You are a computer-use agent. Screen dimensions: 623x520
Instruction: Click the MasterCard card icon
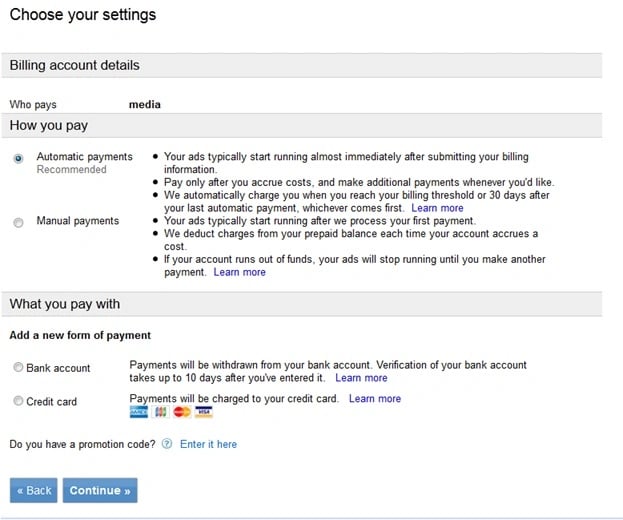click(x=182, y=412)
